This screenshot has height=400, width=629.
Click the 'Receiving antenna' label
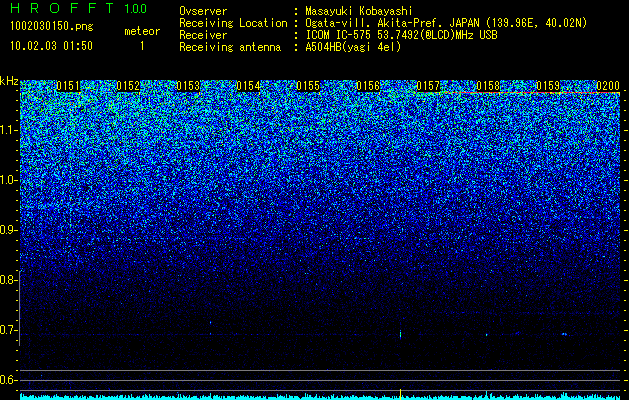coord(230,47)
